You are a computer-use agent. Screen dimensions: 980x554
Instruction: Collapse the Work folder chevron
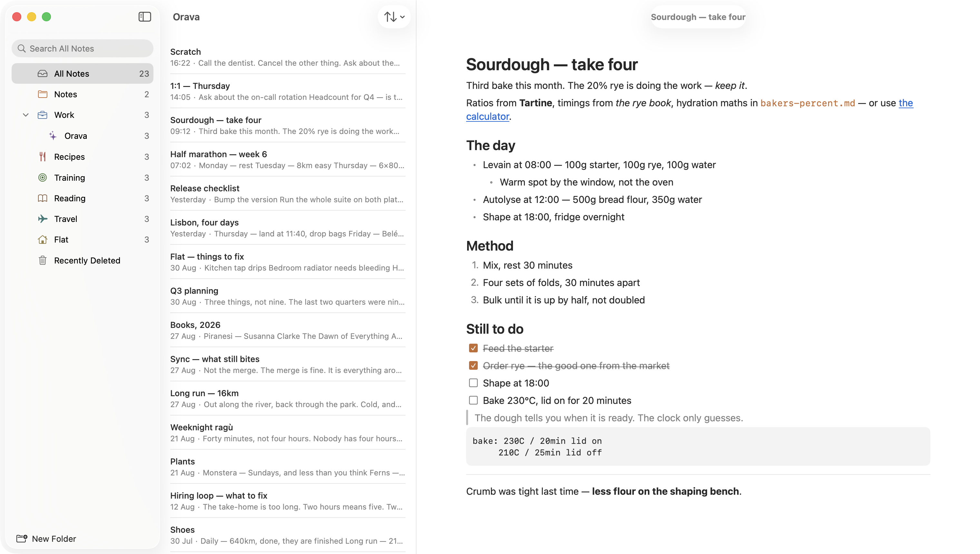click(25, 115)
